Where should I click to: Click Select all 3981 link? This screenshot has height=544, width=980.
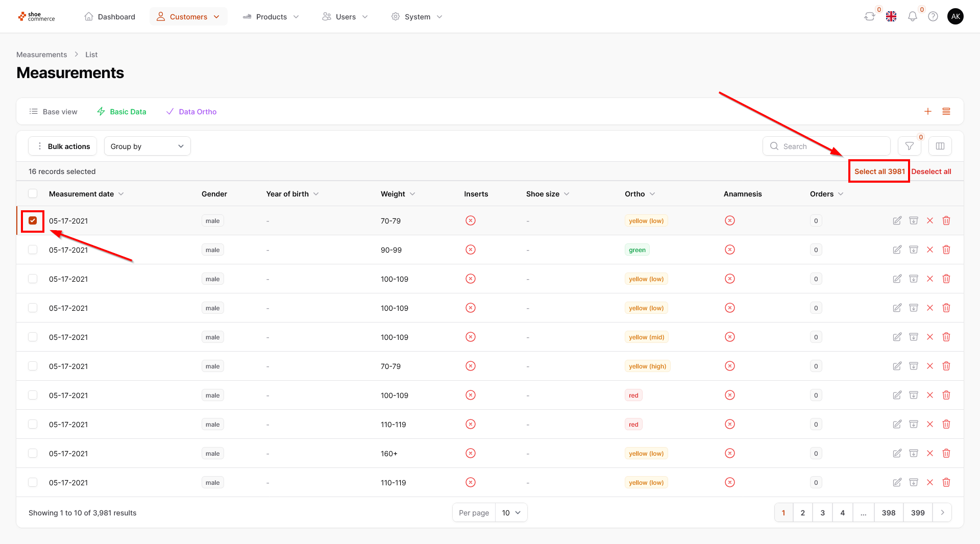coord(879,171)
